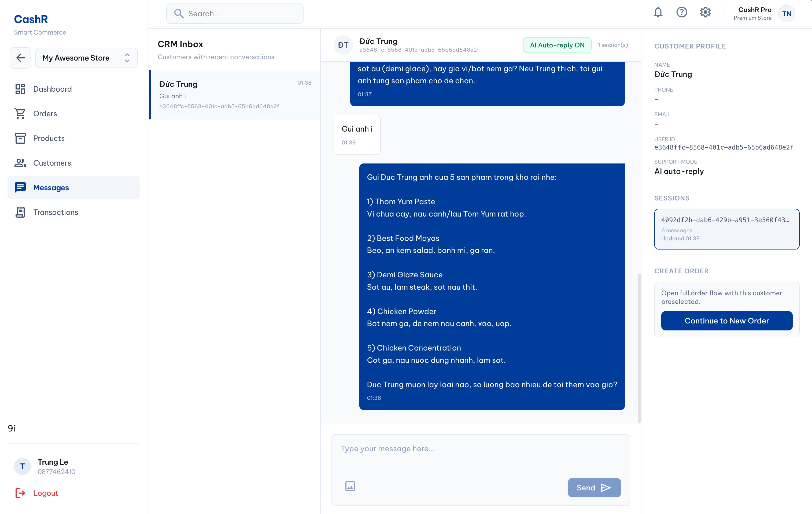Click the Dashboard grid icon in sidebar

click(20, 89)
